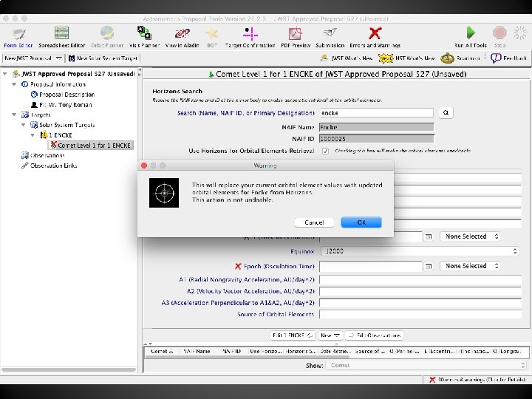Image resolution: width=532 pixels, height=399 pixels.
Task: Open the BOT tool
Action: (x=212, y=38)
